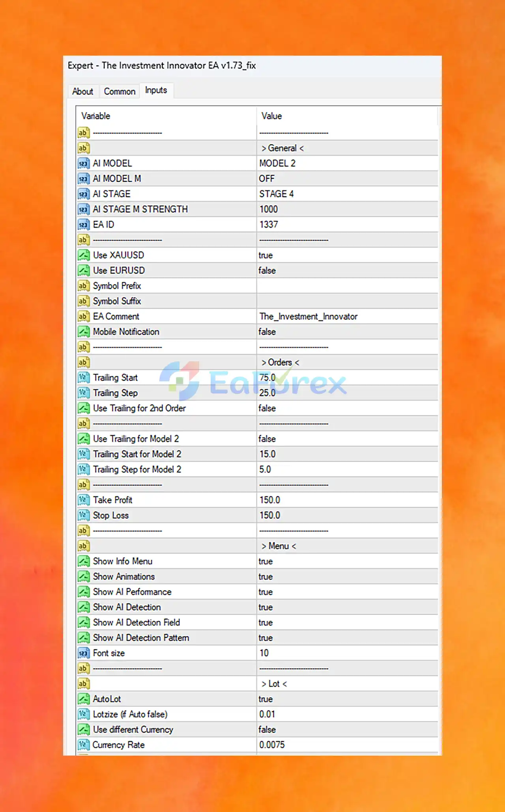Click the Symbol Suffix string icon
Image resolution: width=505 pixels, height=812 pixels.
[x=84, y=301]
